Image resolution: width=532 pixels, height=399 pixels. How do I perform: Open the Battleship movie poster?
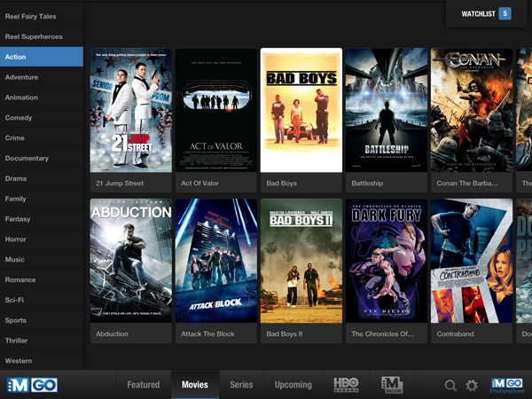tap(385, 110)
